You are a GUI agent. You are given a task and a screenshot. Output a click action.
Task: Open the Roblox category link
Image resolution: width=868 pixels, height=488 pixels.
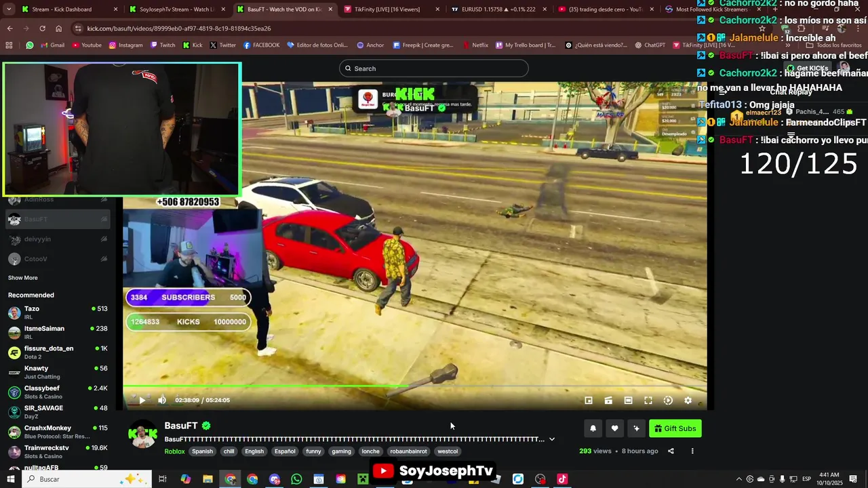pos(174,451)
